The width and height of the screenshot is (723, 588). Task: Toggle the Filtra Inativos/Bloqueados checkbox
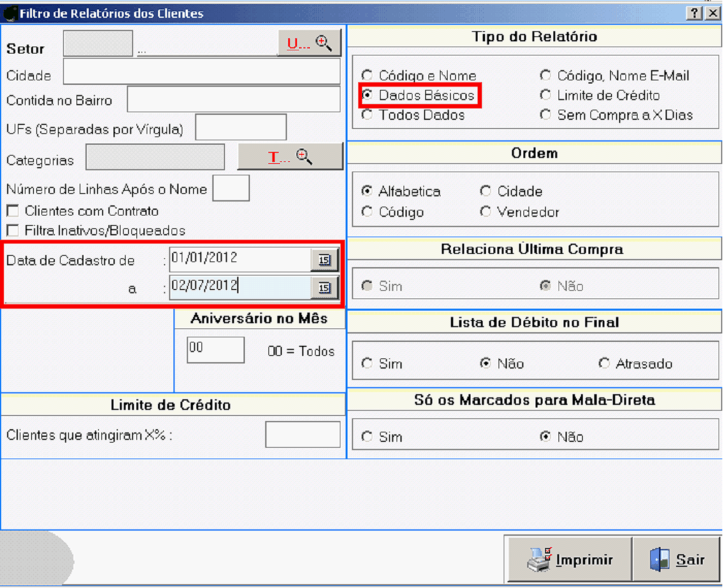13,231
